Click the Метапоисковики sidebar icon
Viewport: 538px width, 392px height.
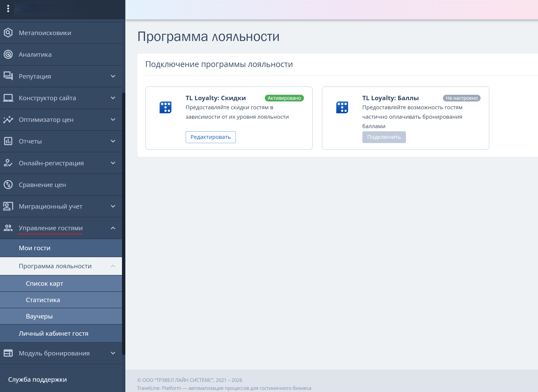pos(8,33)
